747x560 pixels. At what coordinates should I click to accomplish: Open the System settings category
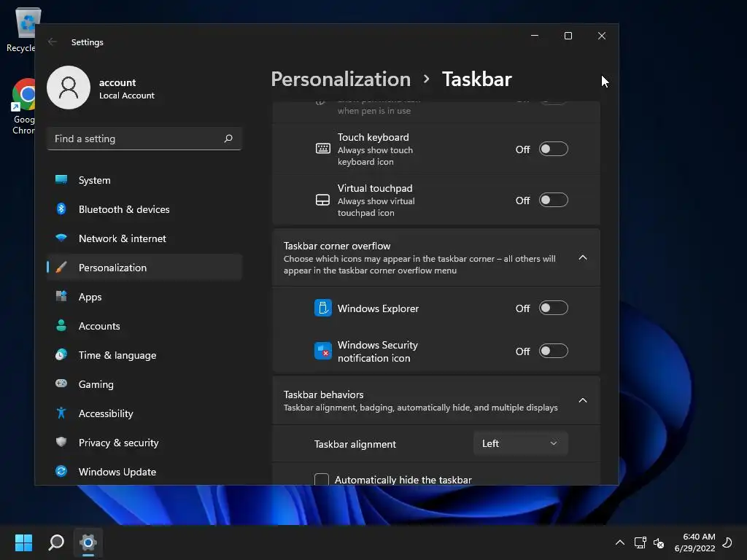coord(144,180)
